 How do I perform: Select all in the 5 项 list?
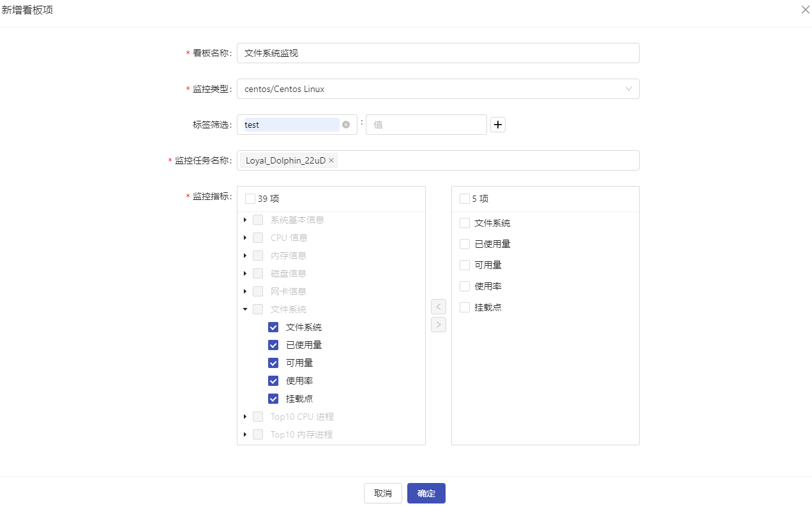pos(464,199)
